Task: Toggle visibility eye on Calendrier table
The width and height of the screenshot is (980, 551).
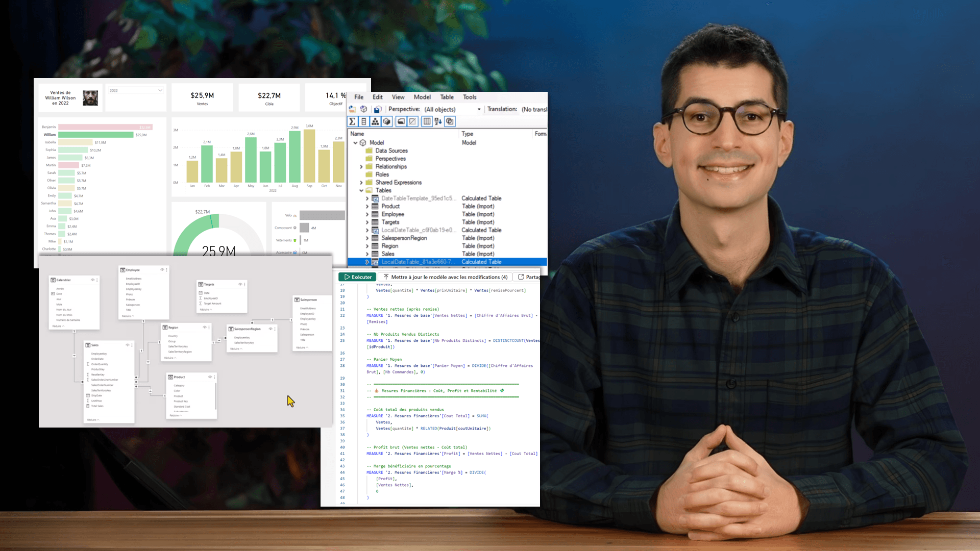Action: (x=92, y=280)
